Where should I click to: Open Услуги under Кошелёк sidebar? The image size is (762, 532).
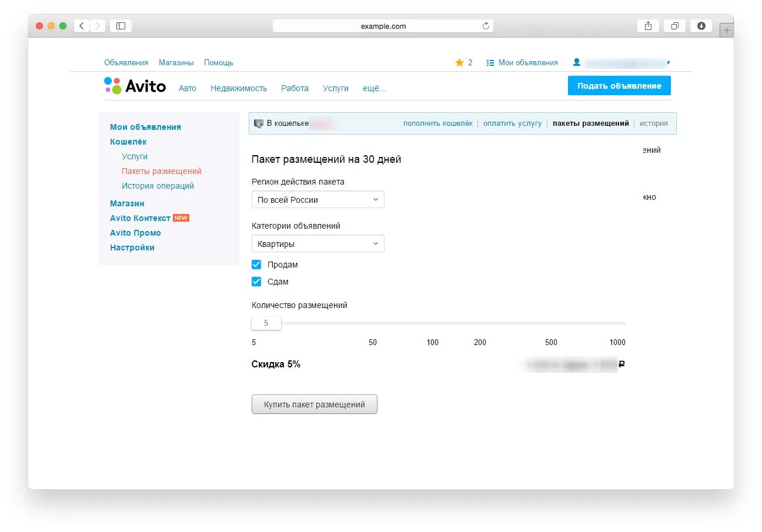pos(135,156)
